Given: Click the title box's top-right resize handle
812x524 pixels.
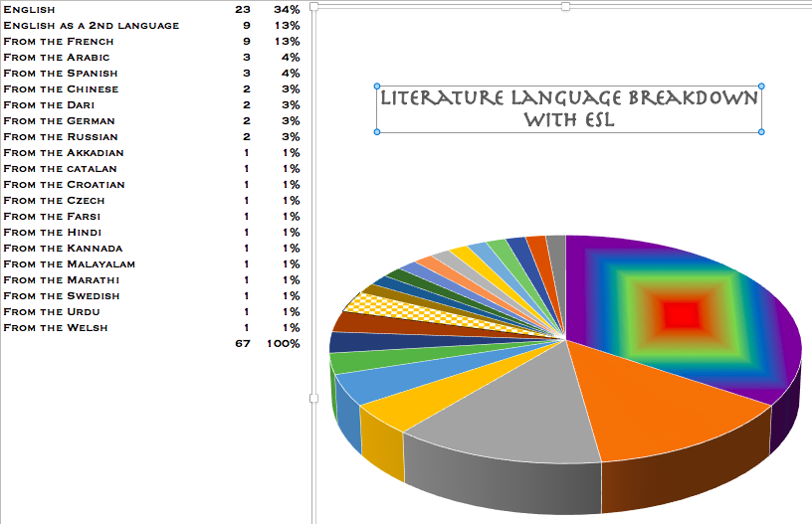Looking at the screenshot, I should [x=761, y=87].
